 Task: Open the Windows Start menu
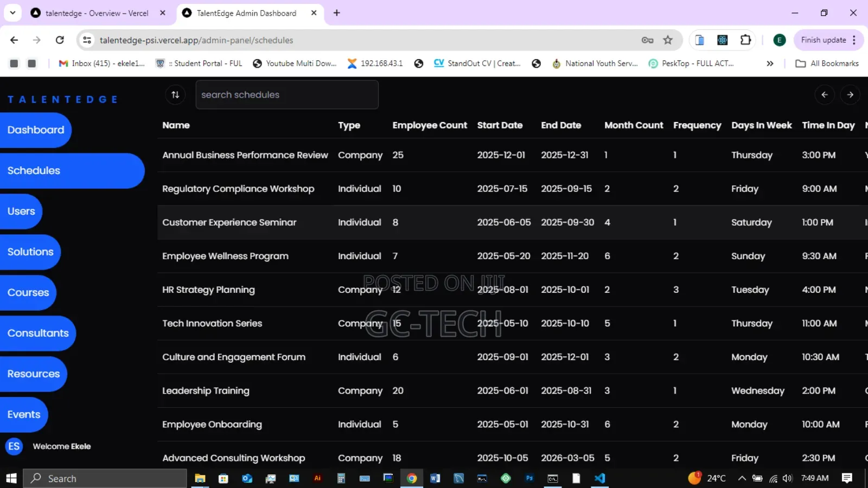point(11,478)
